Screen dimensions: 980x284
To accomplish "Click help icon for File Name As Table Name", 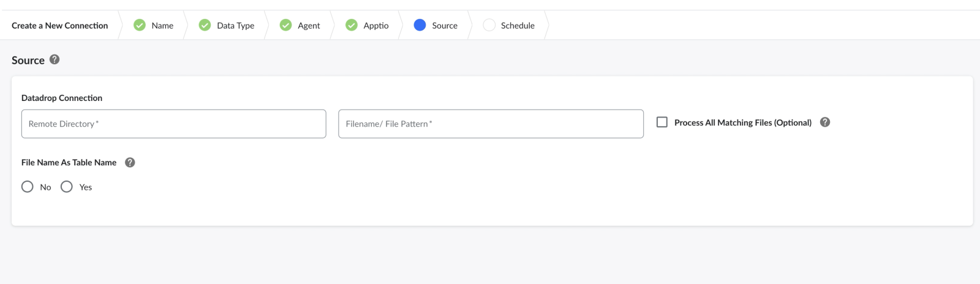I will [x=130, y=162].
